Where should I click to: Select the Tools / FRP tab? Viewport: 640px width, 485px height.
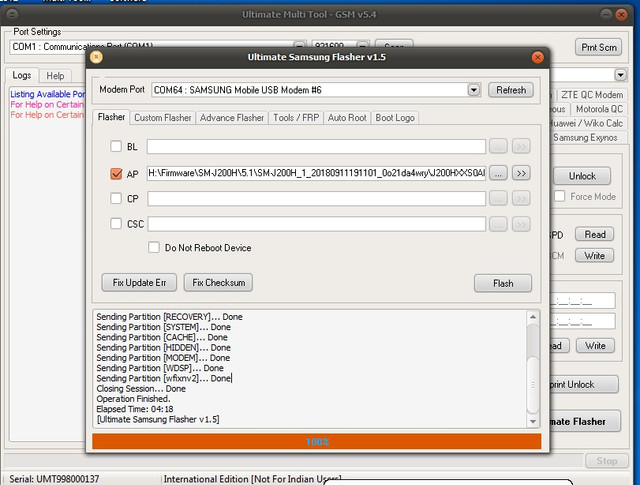pos(296,118)
